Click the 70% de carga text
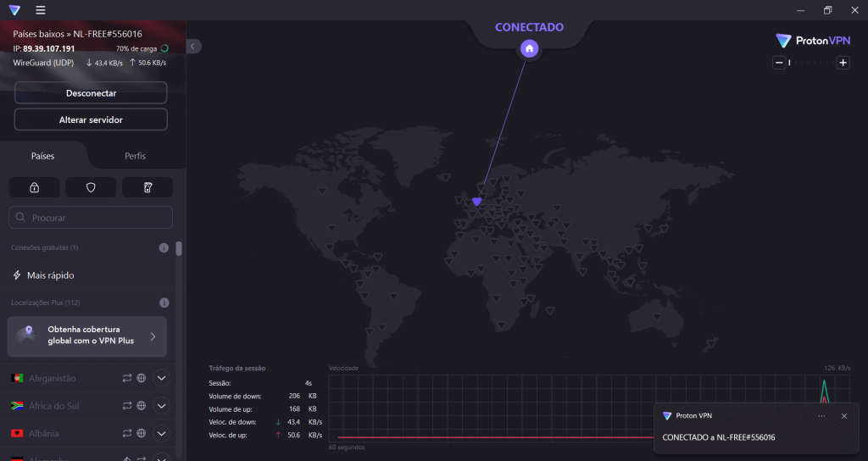The image size is (868, 461). tap(136, 48)
